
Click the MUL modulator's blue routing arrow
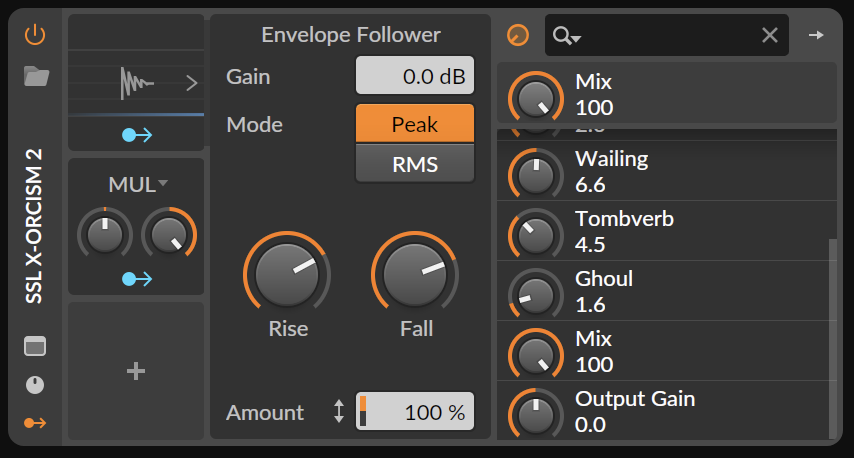(136, 279)
